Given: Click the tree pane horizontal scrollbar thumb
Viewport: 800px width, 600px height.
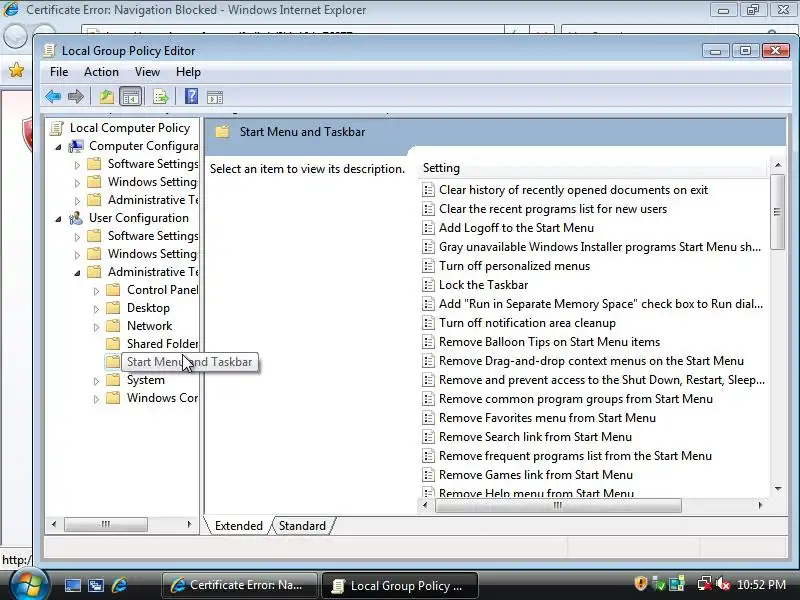Looking at the screenshot, I should [x=106, y=524].
